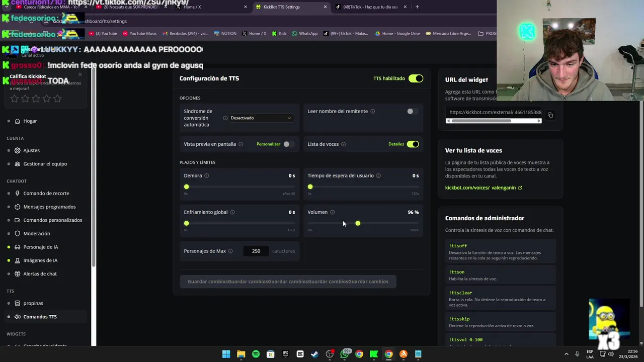Click the speaker icon beside Comandos TTS
The width and height of the screenshot is (644, 362).
(x=18, y=317)
